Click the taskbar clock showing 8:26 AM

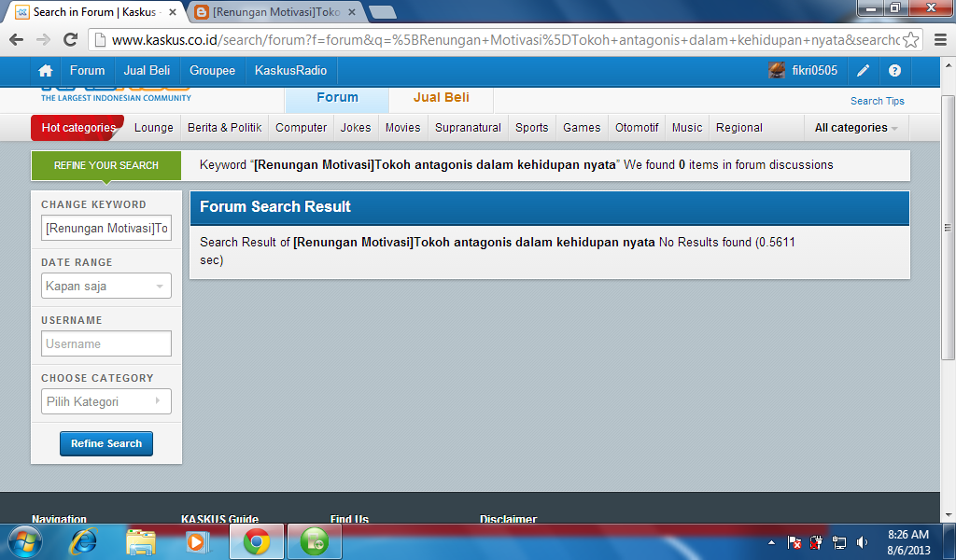click(x=908, y=542)
